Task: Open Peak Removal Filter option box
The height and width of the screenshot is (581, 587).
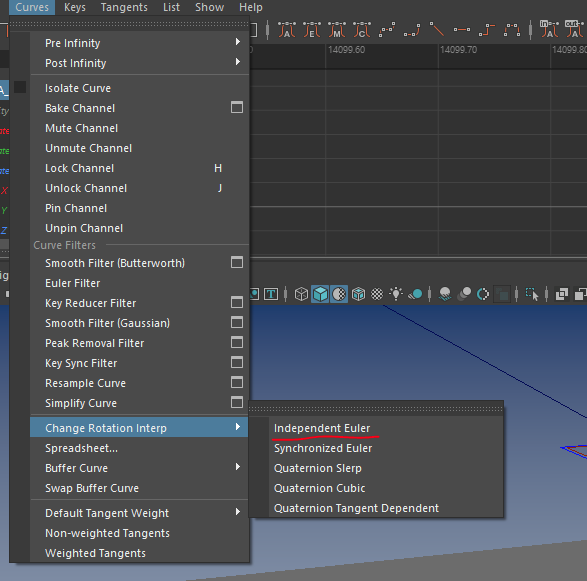Action: (237, 342)
